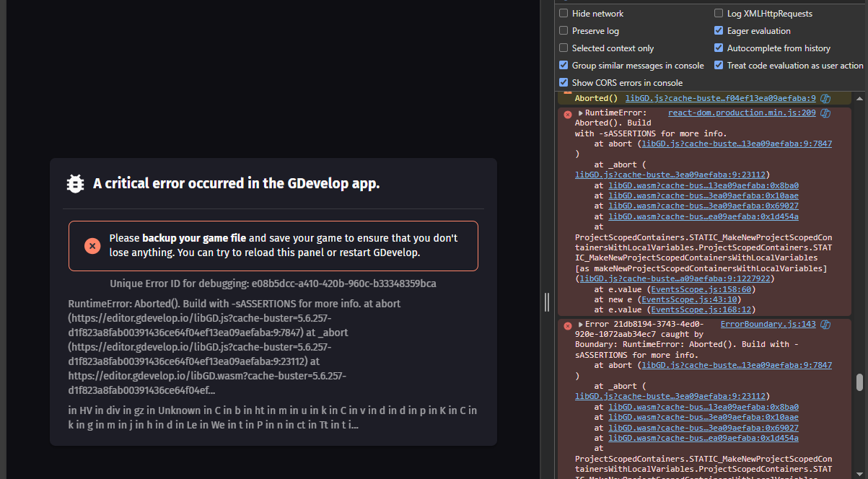868x479 pixels.
Task: Click the AI insight icon beside ErrorBoundary.js:143
Action: pyautogui.click(x=825, y=325)
